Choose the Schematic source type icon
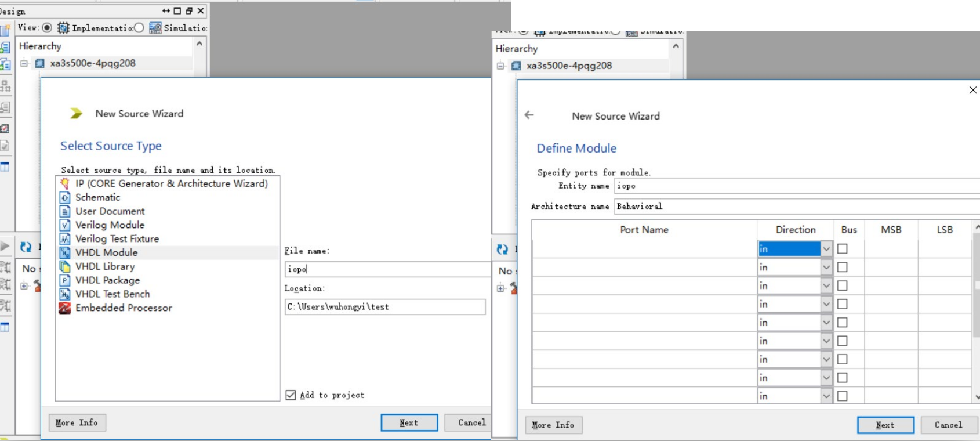The image size is (980, 441). pos(65,197)
